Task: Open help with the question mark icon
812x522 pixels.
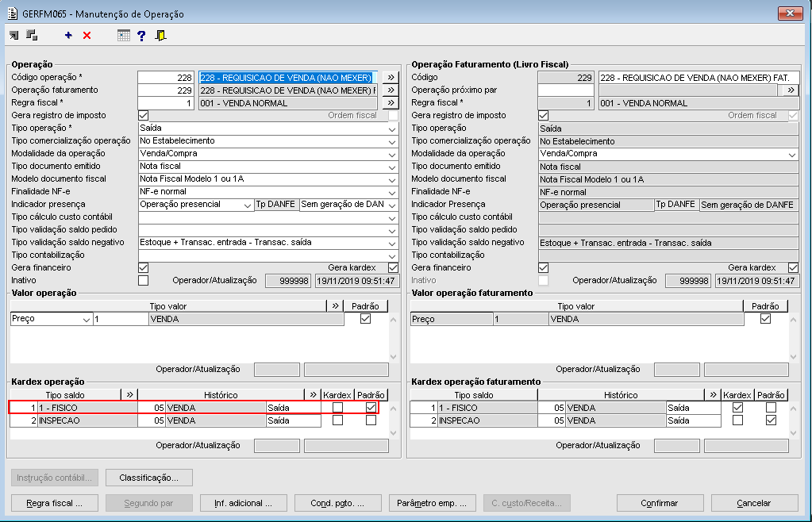Action: click(x=141, y=35)
